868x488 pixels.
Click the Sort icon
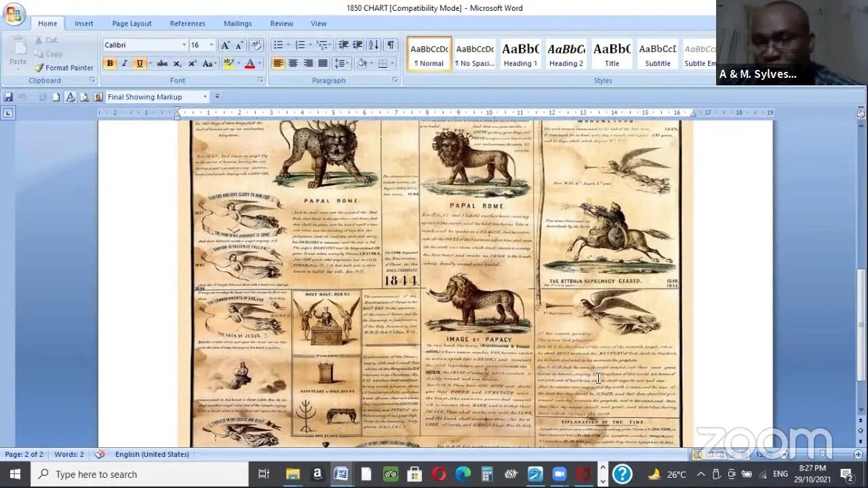(373, 45)
